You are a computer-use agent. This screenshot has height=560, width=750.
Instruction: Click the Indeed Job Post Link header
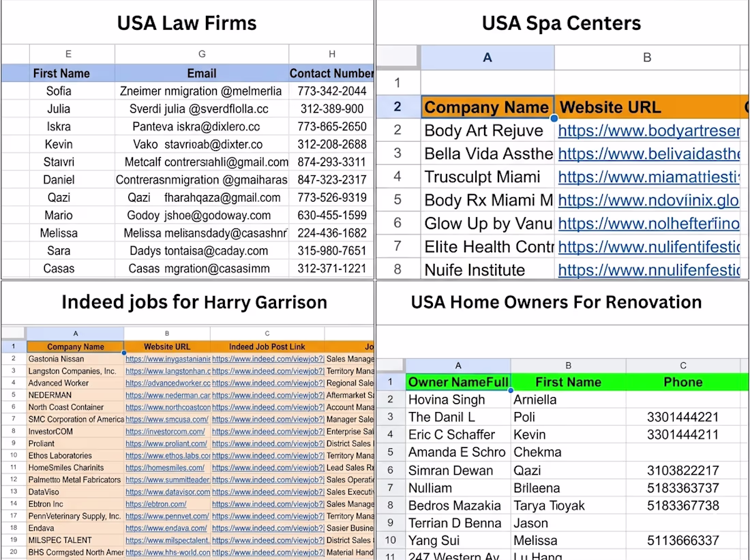[x=267, y=347]
